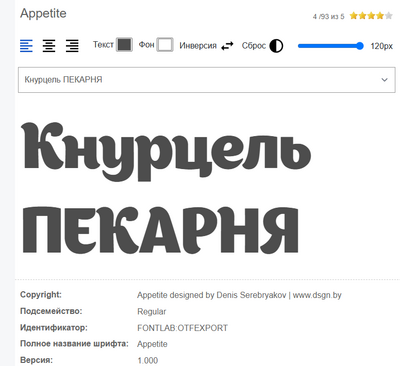The image size is (400, 366).
Task: Expand the sample text dropdown arrow
Action: (384, 80)
